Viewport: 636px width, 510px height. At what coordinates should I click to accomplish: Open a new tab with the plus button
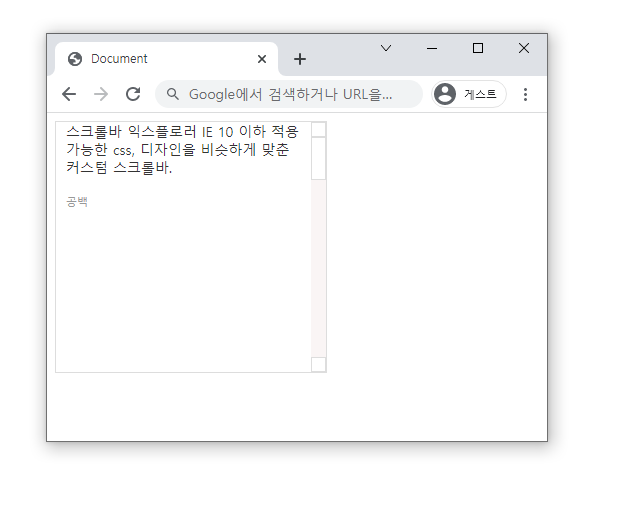coord(300,59)
